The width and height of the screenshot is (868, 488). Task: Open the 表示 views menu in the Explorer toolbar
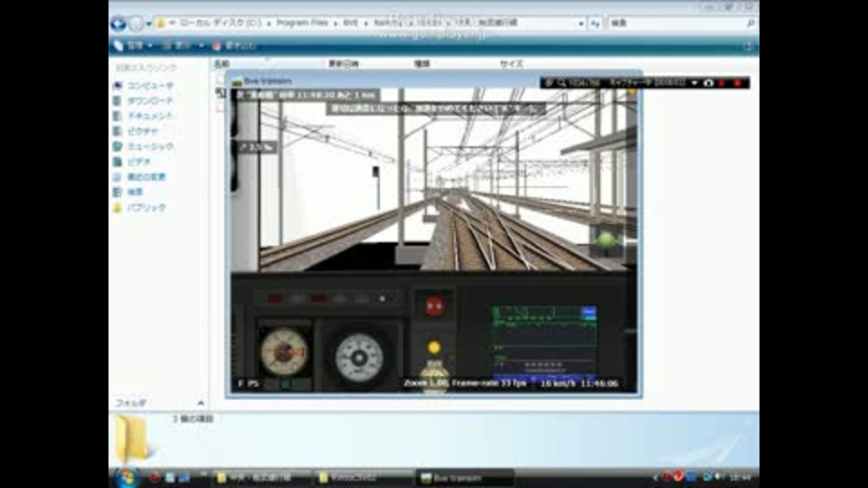(x=184, y=45)
